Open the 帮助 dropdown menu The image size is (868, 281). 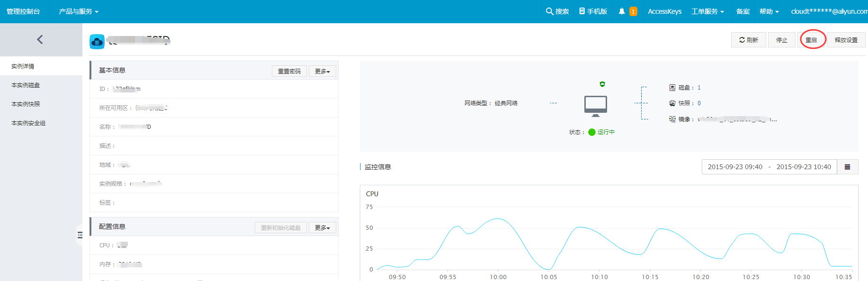(769, 11)
